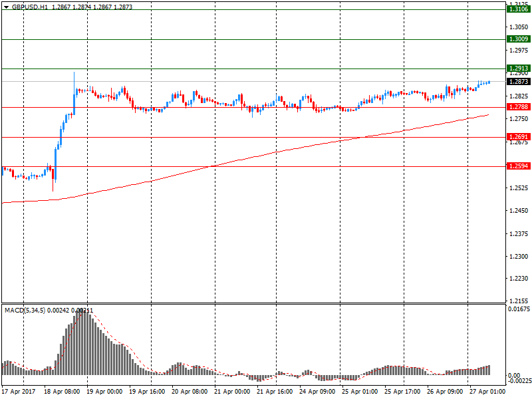This screenshot has width=532, height=399.
Task: Click the 25 Apr 01:00 time label
Action: [x=360, y=392]
